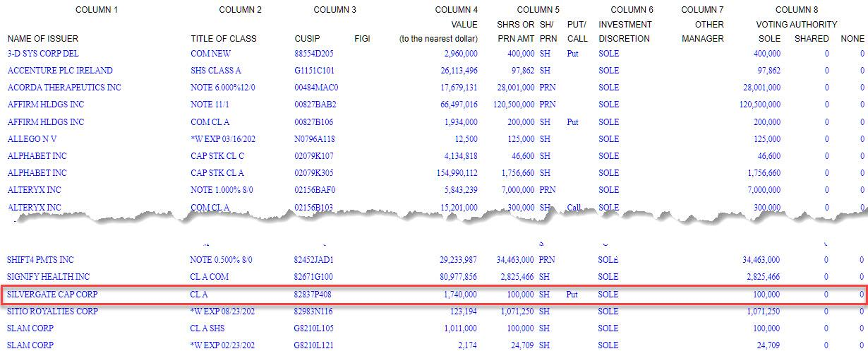This screenshot has width=868, height=356.
Task: Click the FIGI column header
Action: click(x=362, y=38)
